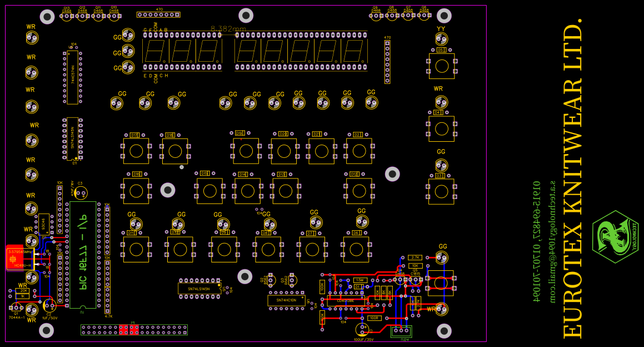This screenshot has height=347, width=644.
Task: Click the YY LED pad
Action: coord(442,39)
